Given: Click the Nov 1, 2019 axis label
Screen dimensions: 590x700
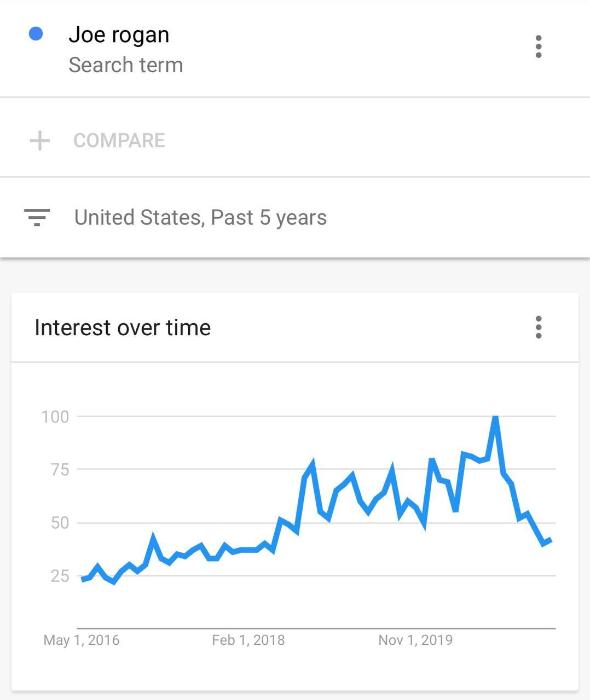Looking at the screenshot, I should pos(415,640).
